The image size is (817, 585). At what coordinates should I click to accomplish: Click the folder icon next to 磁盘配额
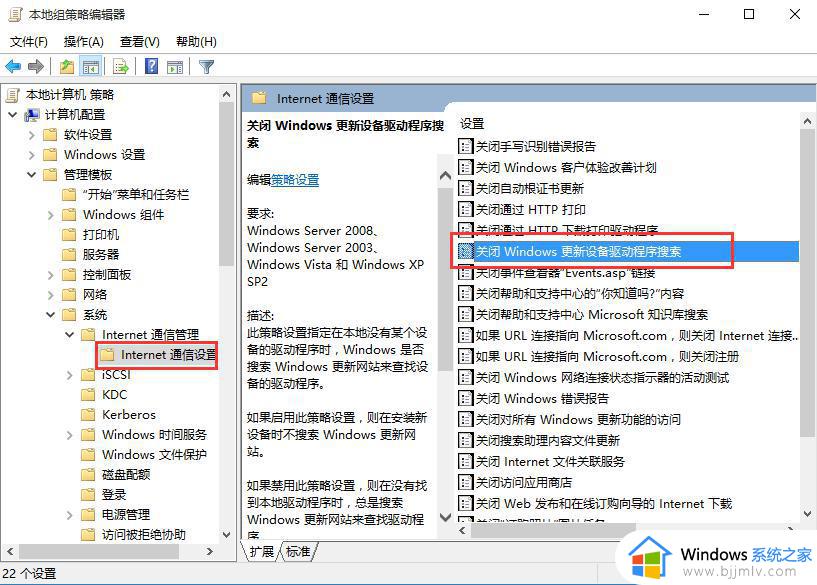(88, 475)
